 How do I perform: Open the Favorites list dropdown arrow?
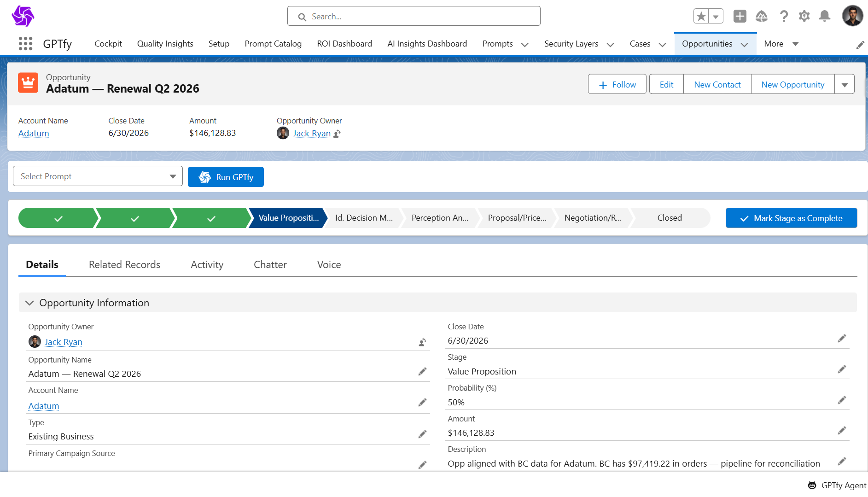pyautogui.click(x=716, y=17)
